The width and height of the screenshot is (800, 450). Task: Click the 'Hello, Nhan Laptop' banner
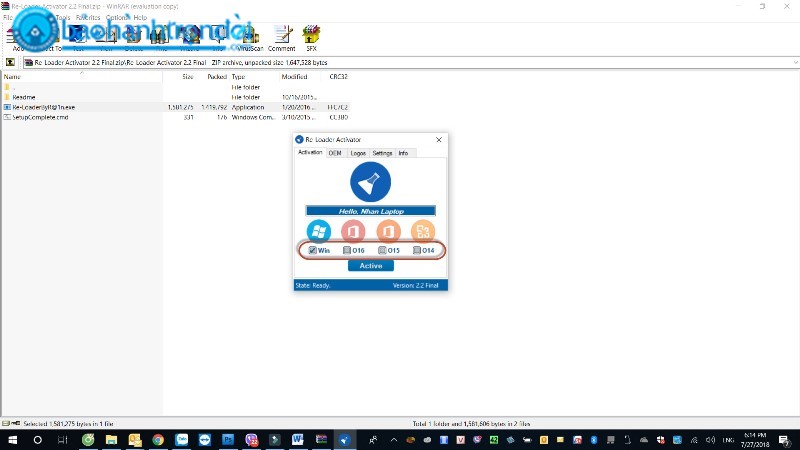tap(371, 211)
